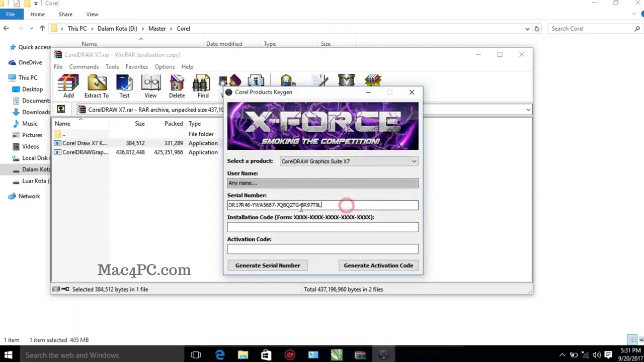Click the Info icon in WinRAR toolbar
The width and height of the screenshot is (644, 362).
tap(256, 80)
